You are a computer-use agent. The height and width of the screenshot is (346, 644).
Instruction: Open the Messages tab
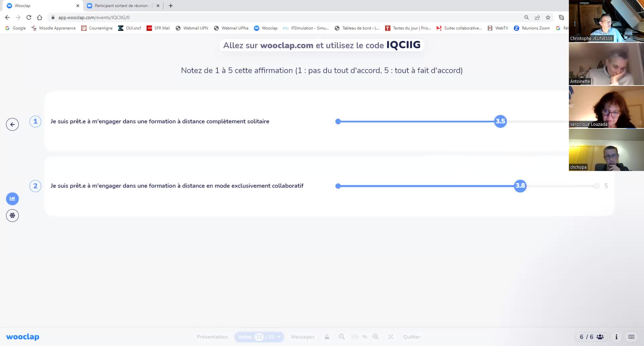[x=303, y=337]
